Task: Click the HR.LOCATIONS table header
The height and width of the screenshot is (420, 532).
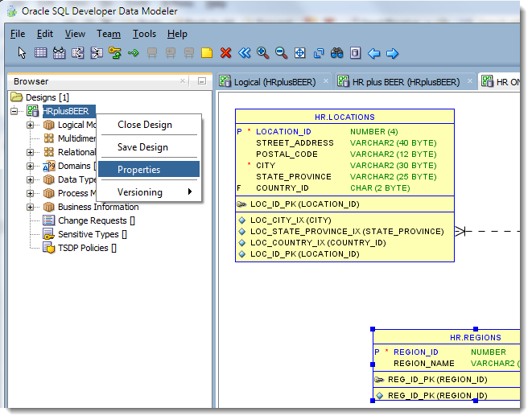Action: 344,117
